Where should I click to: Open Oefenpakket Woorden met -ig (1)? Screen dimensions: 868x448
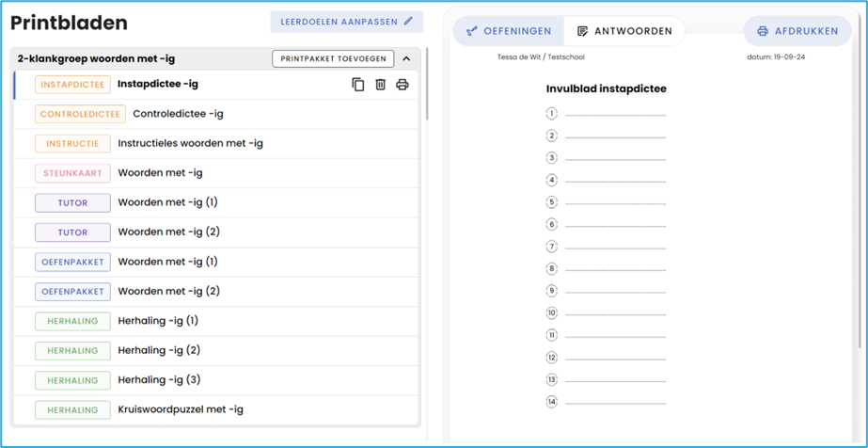[167, 262]
